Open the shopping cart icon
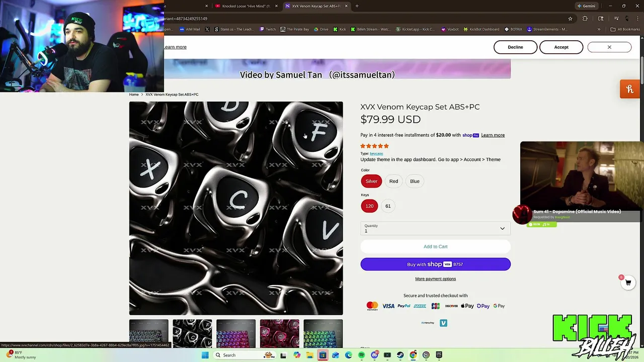 pos(628,283)
